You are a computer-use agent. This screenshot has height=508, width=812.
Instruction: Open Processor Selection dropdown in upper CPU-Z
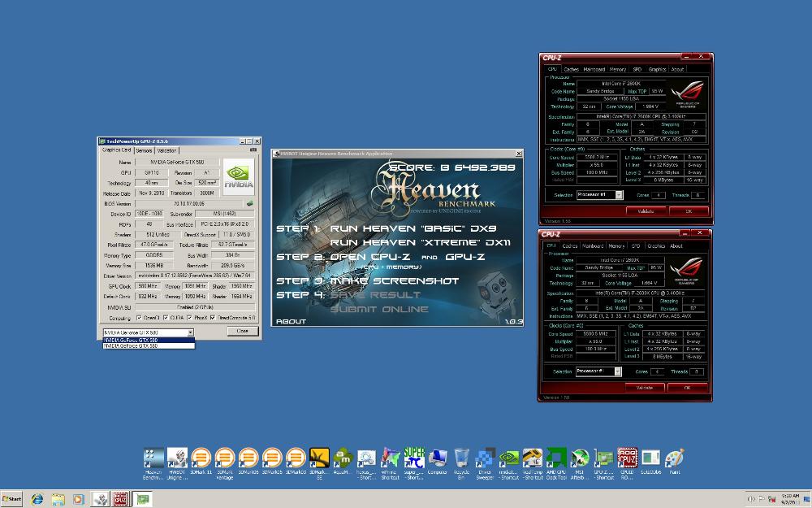click(x=619, y=195)
